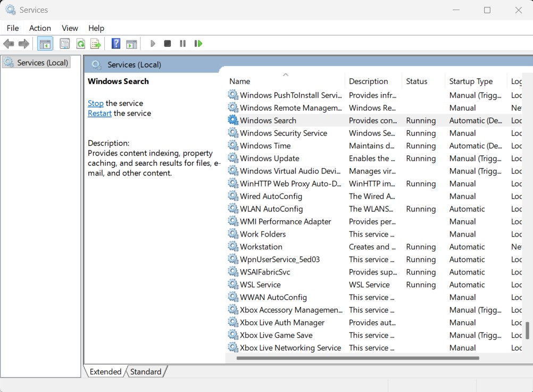Click the Export List toolbar icon
Image resolution: width=533 pixels, height=392 pixels.
click(96, 44)
